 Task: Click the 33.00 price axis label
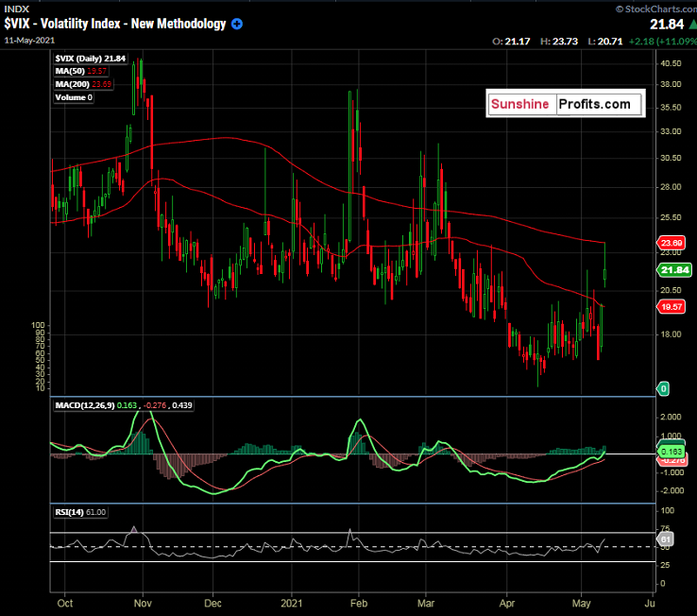671,131
